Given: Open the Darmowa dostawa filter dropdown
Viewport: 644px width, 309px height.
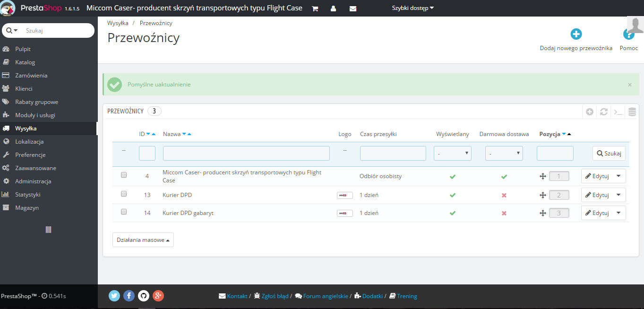Looking at the screenshot, I should (x=504, y=153).
